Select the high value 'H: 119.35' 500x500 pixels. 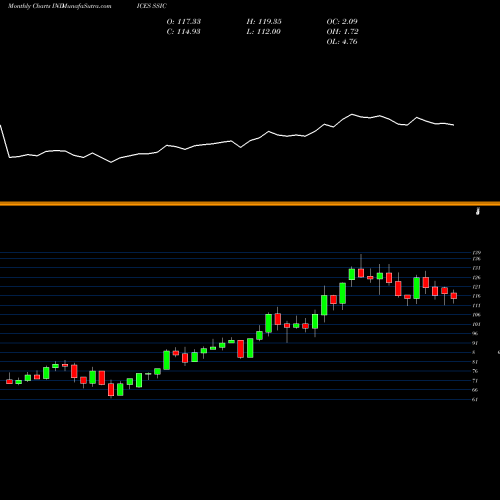tap(264, 22)
